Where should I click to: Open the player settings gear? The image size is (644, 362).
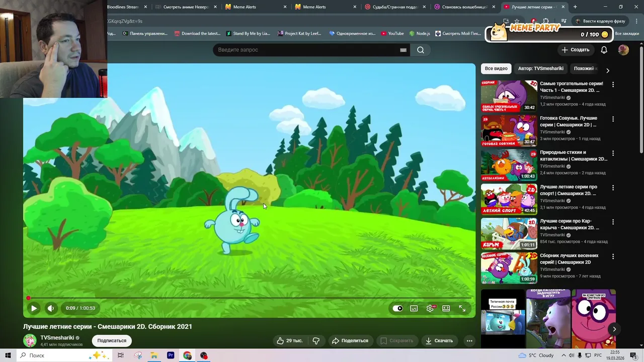point(430,308)
